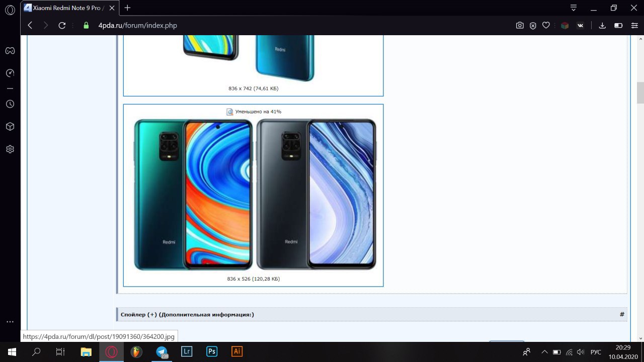Reload the 4pda page
Screen dimensions: 644x362
[x=62, y=25]
